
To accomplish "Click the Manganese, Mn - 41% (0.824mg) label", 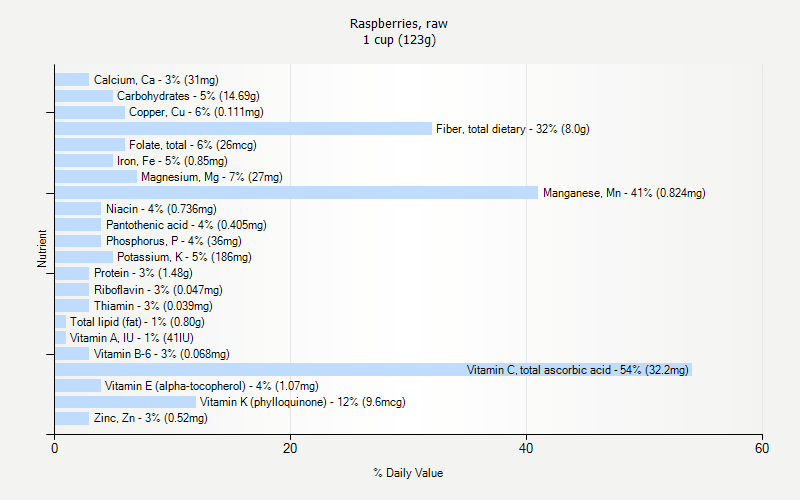I will (x=624, y=193).
